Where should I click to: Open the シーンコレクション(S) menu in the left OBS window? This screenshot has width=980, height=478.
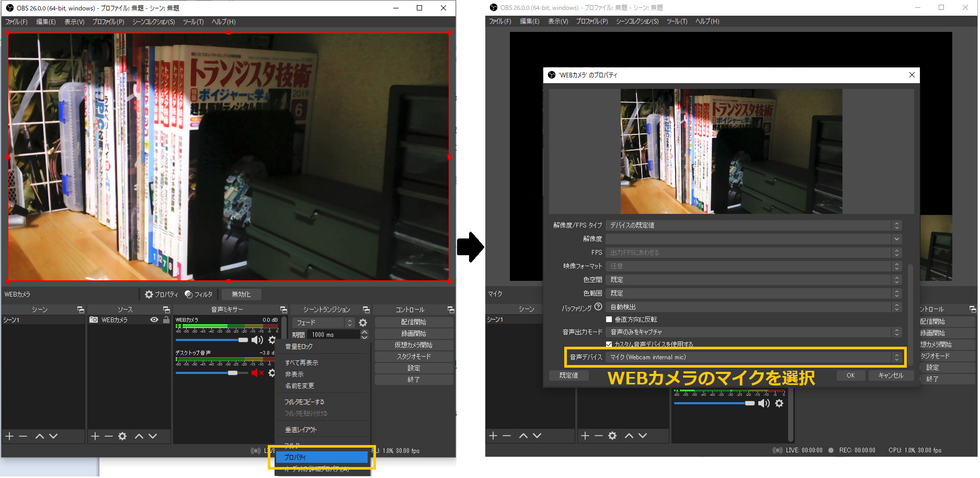point(153,22)
